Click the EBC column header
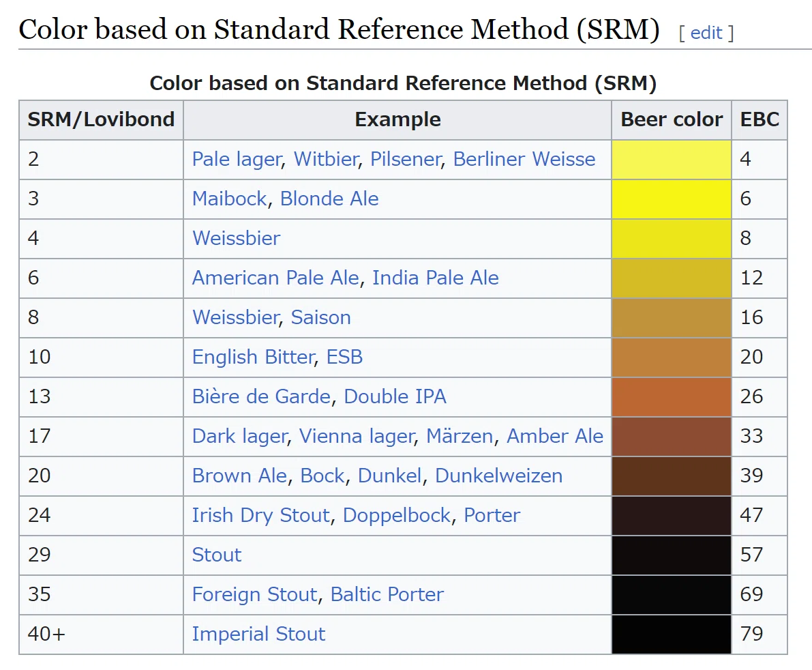Image resolution: width=812 pixels, height=670 pixels. coord(760,119)
